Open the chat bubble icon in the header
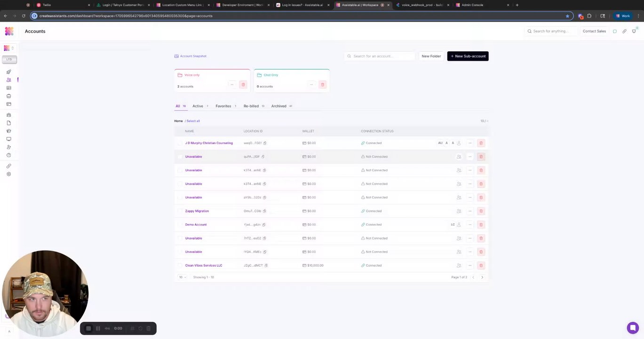The width and height of the screenshot is (644, 339). pyautogui.click(x=614, y=31)
